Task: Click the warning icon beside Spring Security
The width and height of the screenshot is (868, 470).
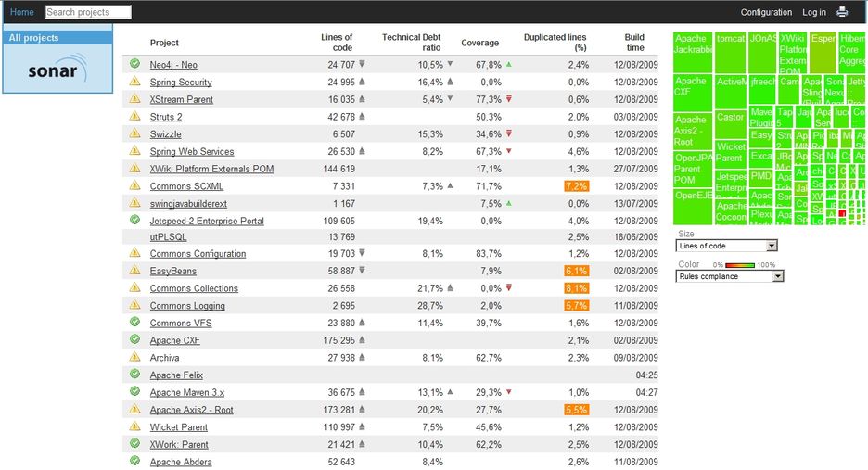Action: [134, 81]
